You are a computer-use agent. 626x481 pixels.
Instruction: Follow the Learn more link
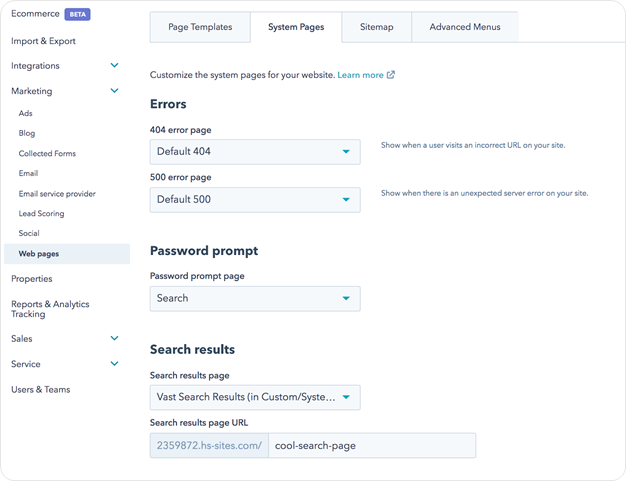[x=360, y=75]
